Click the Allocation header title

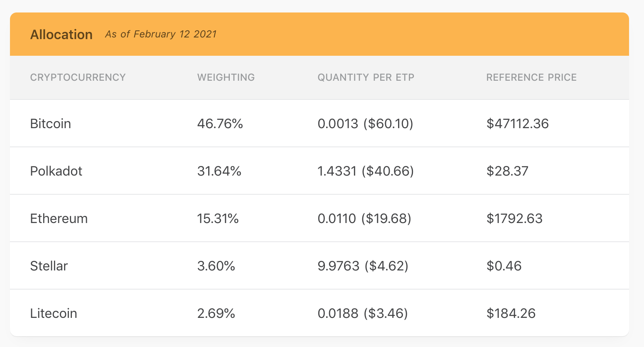click(61, 35)
